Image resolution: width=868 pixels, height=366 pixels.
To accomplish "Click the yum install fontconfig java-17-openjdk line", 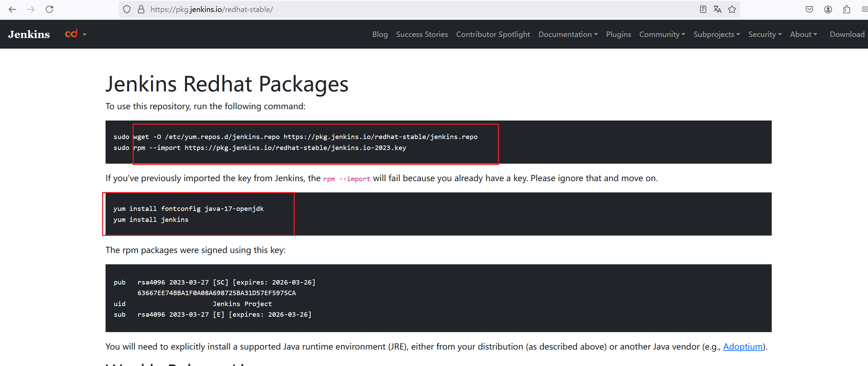I will point(188,209).
